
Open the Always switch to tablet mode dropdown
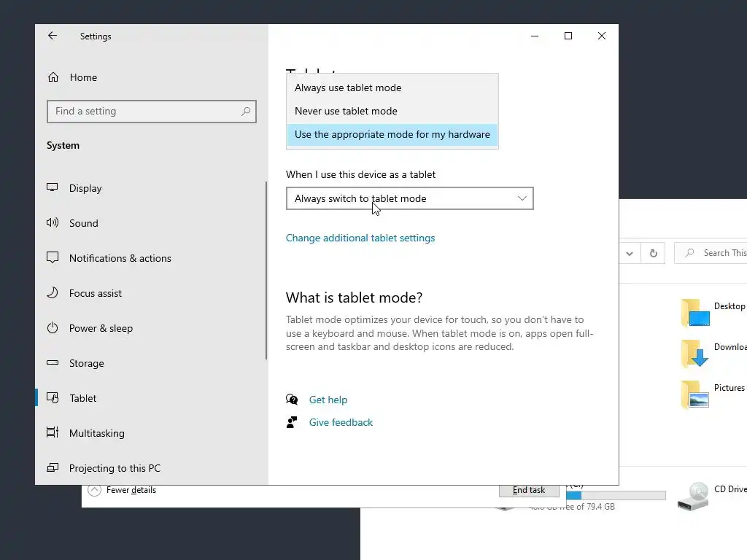[410, 198]
